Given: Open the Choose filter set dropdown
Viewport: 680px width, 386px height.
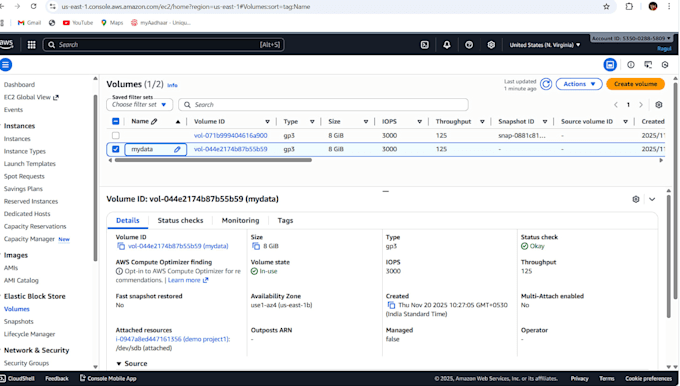Looking at the screenshot, I should coord(139,105).
